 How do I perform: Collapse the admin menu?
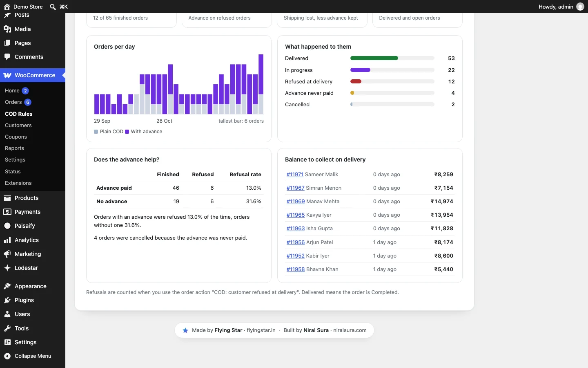click(33, 356)
